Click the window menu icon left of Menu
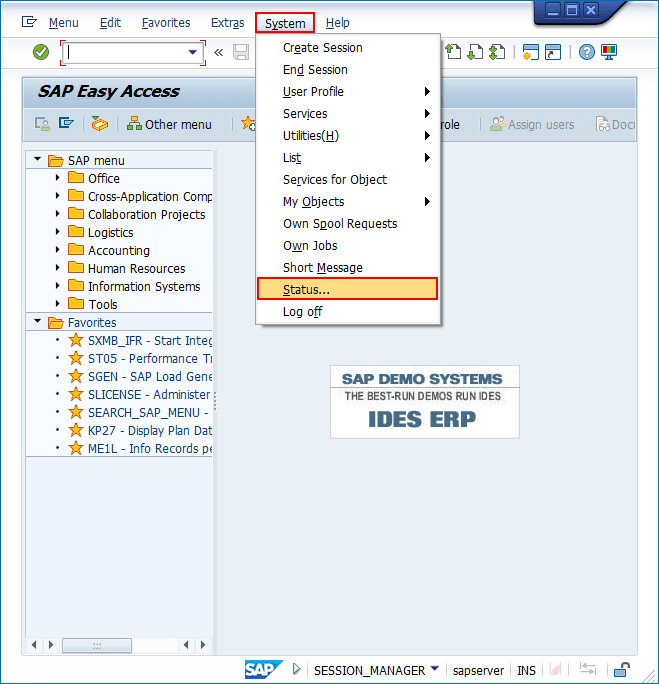This screenshot has width=659, height=684. 29,21
